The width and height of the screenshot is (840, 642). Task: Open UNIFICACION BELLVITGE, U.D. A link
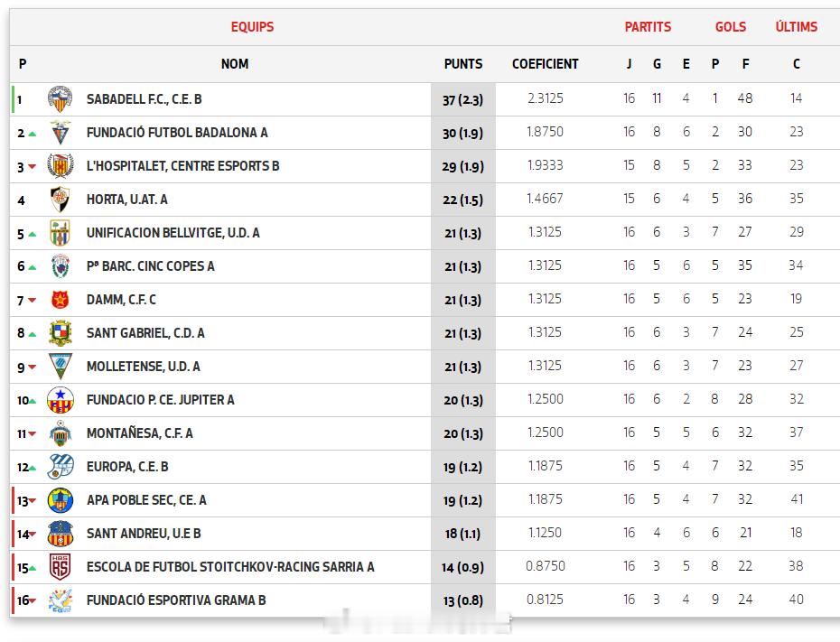tap(173, 233)
